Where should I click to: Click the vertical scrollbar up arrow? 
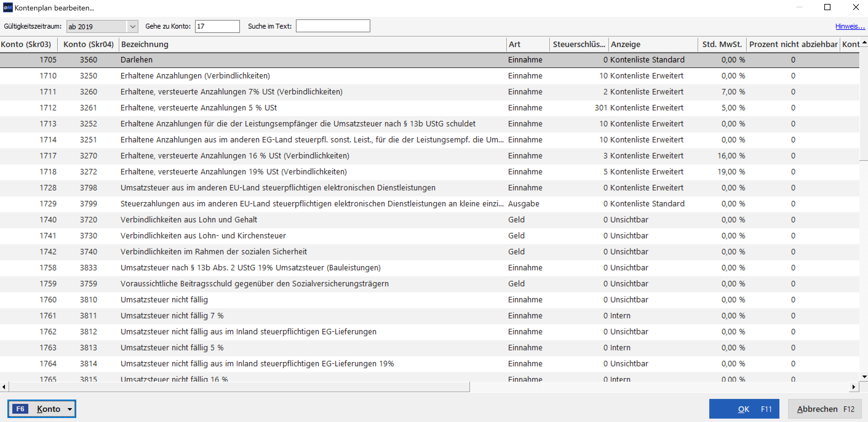click(x=864, y=42)
